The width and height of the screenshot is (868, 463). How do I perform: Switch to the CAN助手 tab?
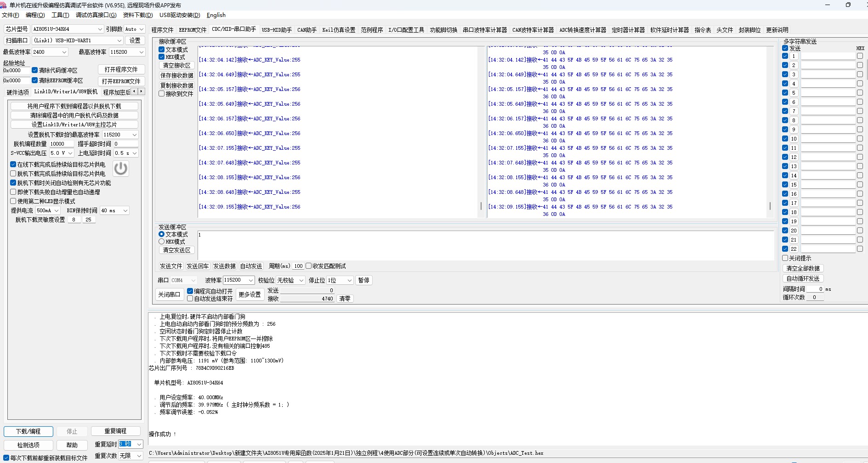point(307,30)
